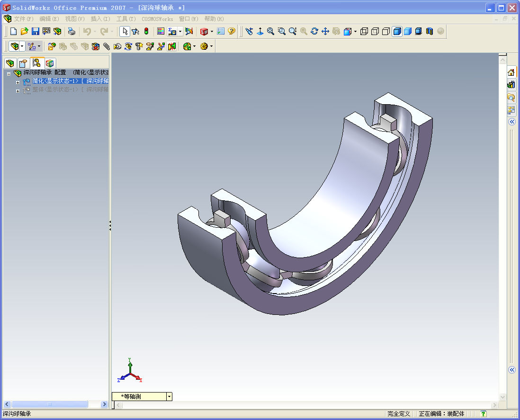
Task: Open the Edit Color grid icon
Action: (161, 32)
